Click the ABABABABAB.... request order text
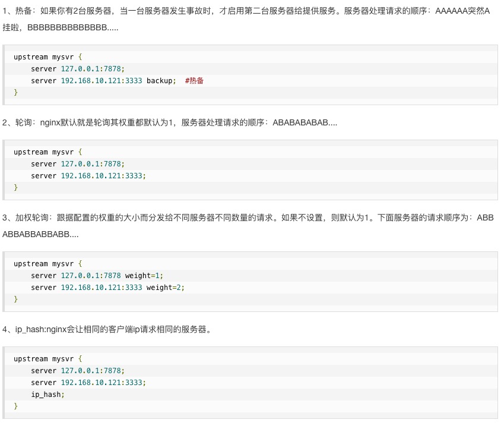The height and width of the screenshot is (432, 504). pyautogui.click(x=305, y=122)
